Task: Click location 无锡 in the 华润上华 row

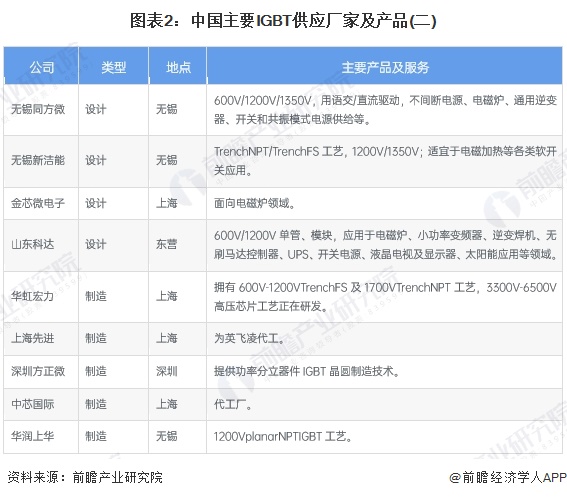Action: tap(167, 436)
